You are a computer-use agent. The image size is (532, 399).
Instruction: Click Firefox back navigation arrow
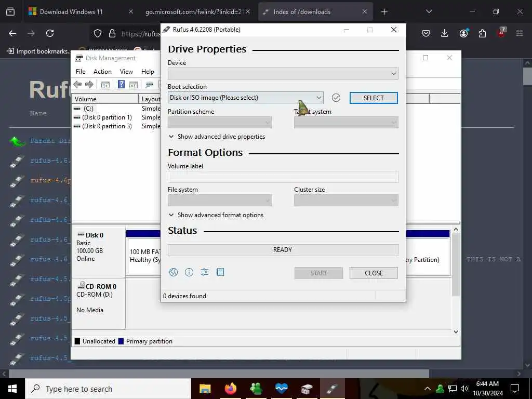click(x=12, y=33)
